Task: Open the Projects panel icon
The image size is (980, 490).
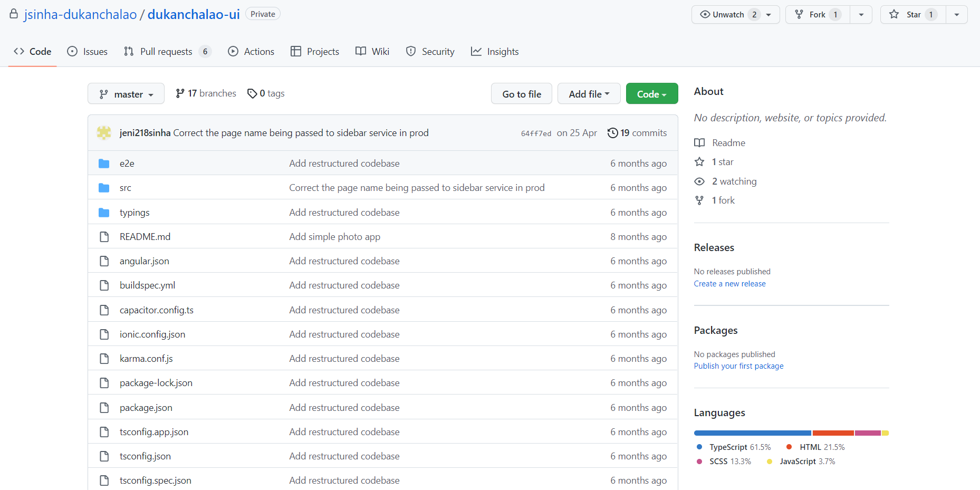Action: click(297, 51)
